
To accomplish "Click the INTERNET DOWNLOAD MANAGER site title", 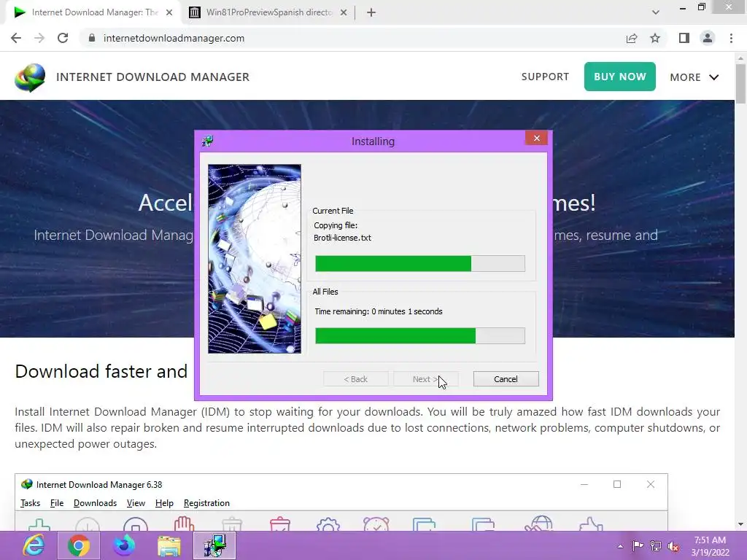I will point(152,77).
